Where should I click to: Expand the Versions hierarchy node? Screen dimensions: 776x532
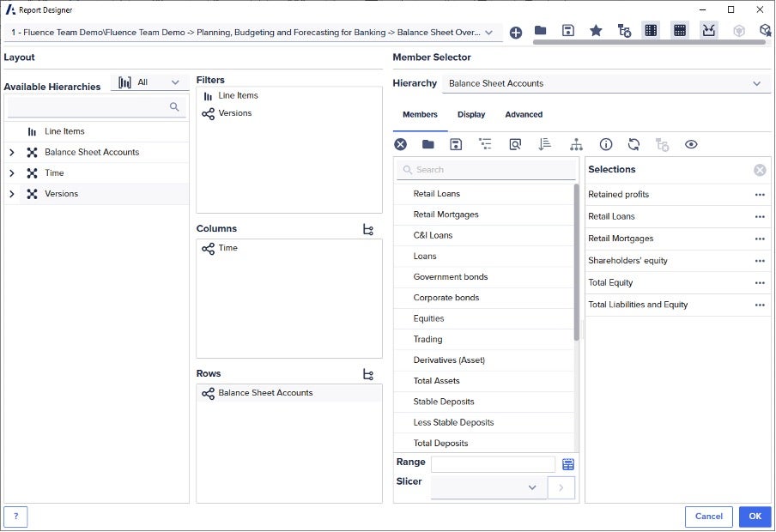[11, 194]
